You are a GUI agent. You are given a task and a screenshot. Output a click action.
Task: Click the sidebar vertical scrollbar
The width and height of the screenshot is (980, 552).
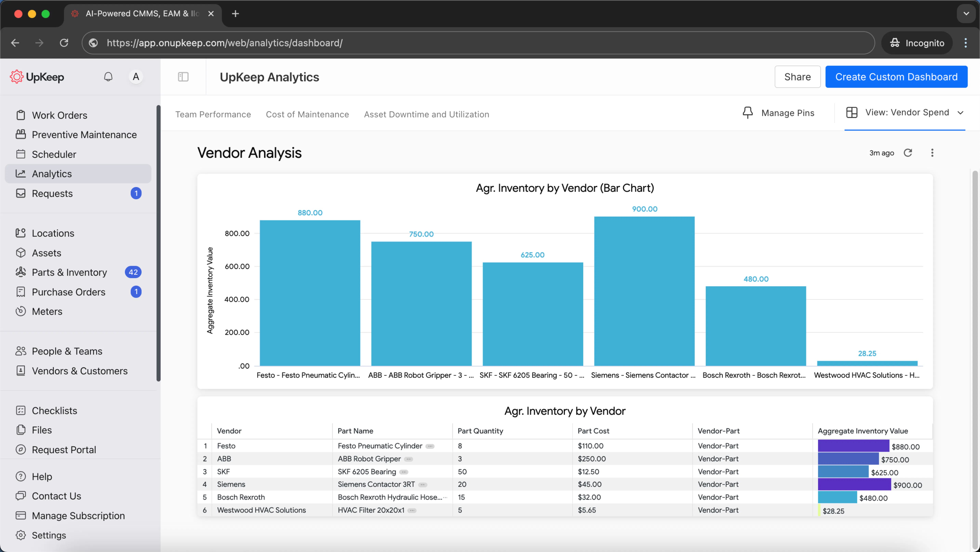(158, 243)
